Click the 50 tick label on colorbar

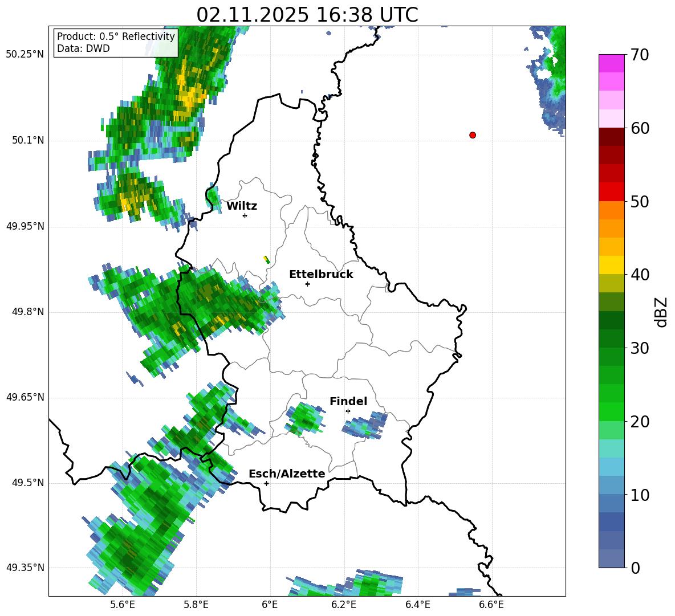(639, 201)
